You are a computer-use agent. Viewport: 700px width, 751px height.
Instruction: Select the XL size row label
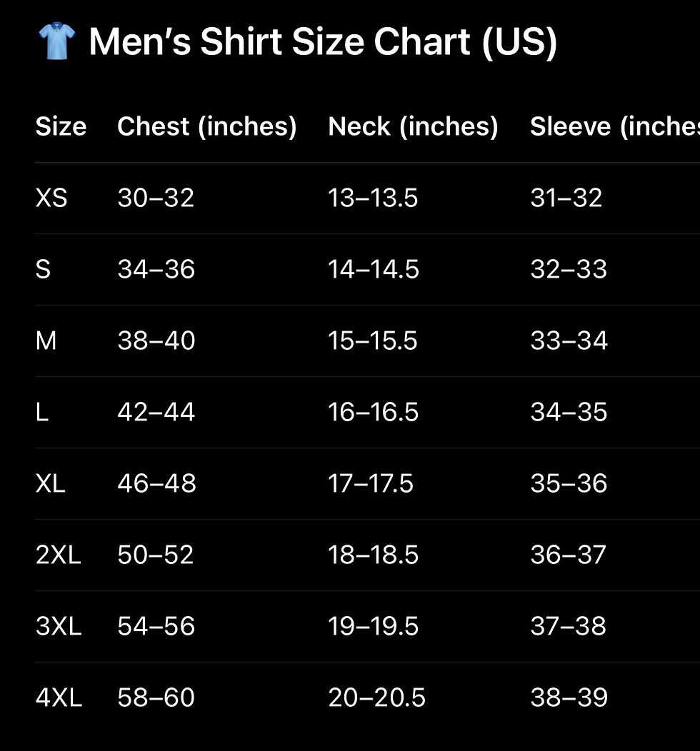pos(50,483)
